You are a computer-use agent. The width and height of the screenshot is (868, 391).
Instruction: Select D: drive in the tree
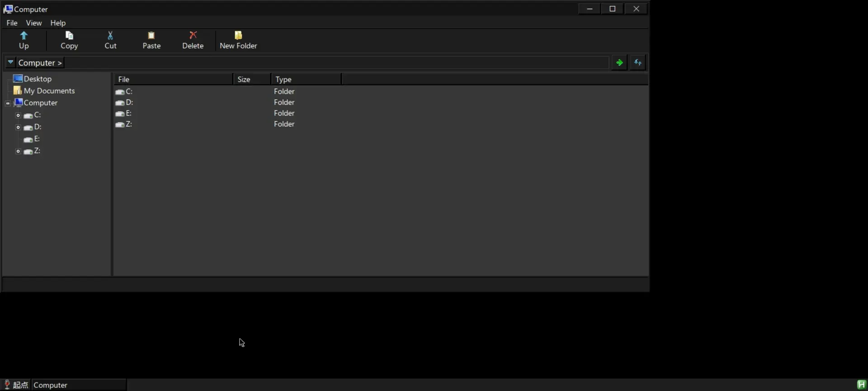[x=33, y=127]
